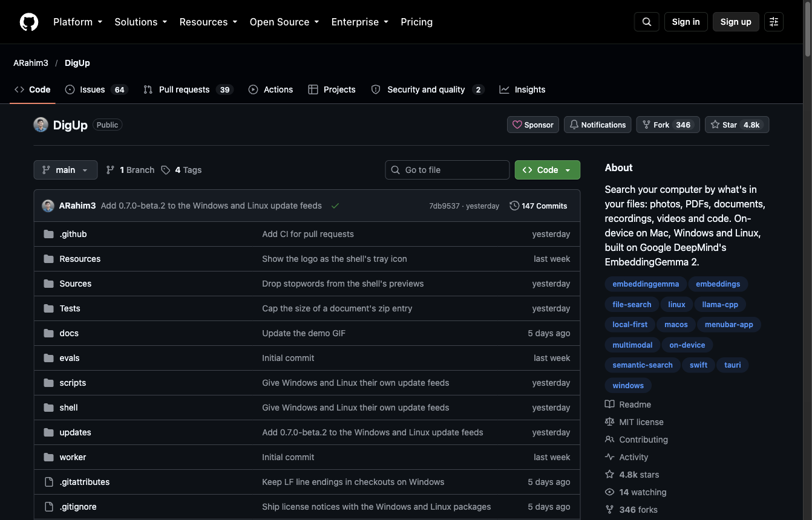Expand the Resources navigation menu
This screenshot has height=520, width=812.
[208, 22]
